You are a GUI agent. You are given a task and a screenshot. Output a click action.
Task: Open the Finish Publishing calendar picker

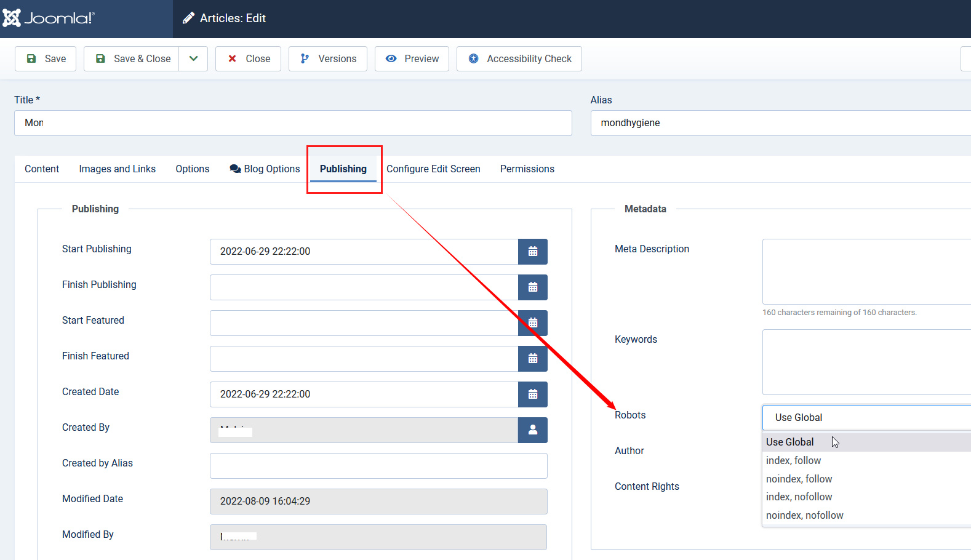pyautogui.click(x=532, y=287)
